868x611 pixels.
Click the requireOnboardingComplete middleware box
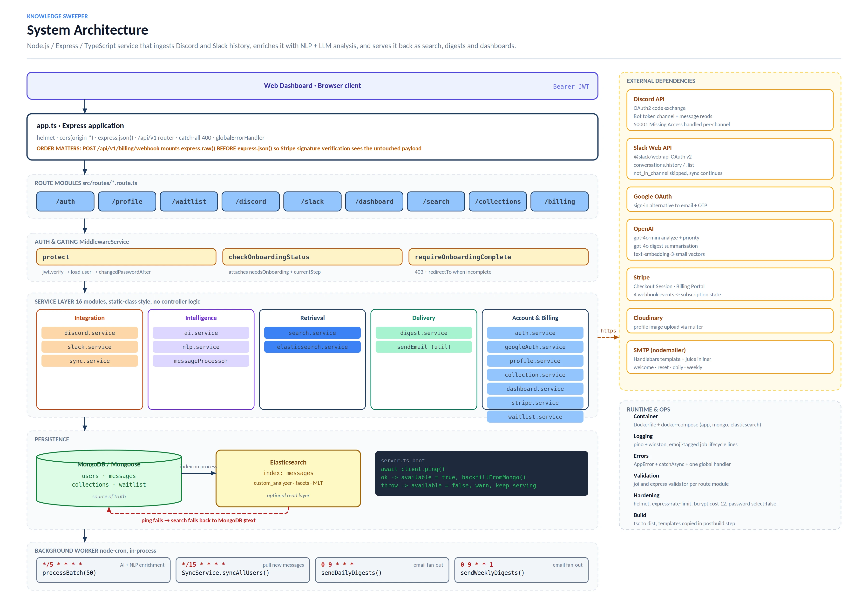click(x=498, y=257)
